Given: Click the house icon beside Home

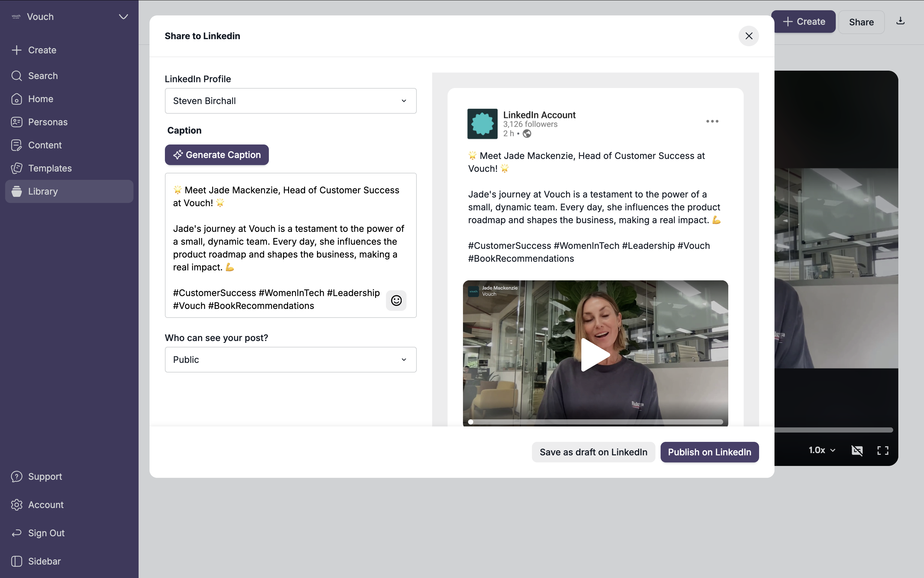Looking at the screenshot, I should [x=16, y=99].
